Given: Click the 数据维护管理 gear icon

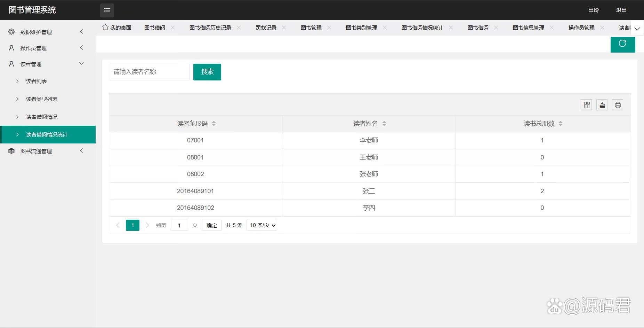Looking at the screenshot, I should coord(11,32).
